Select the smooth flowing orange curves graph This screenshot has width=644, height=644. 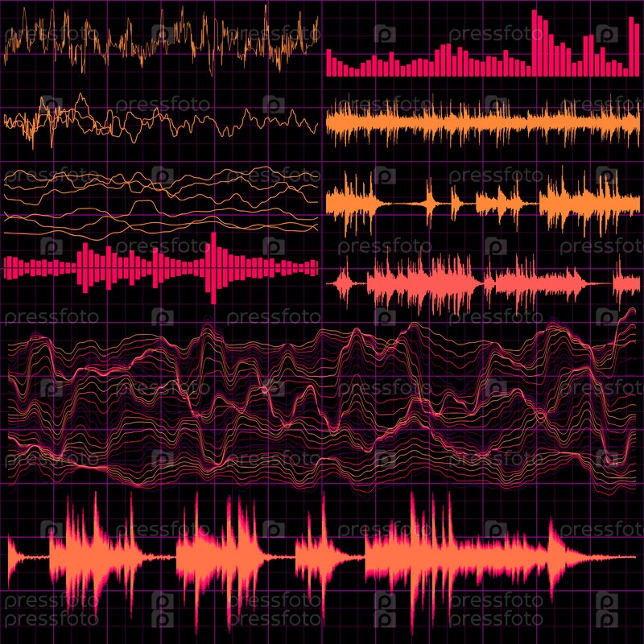point(161,201)
